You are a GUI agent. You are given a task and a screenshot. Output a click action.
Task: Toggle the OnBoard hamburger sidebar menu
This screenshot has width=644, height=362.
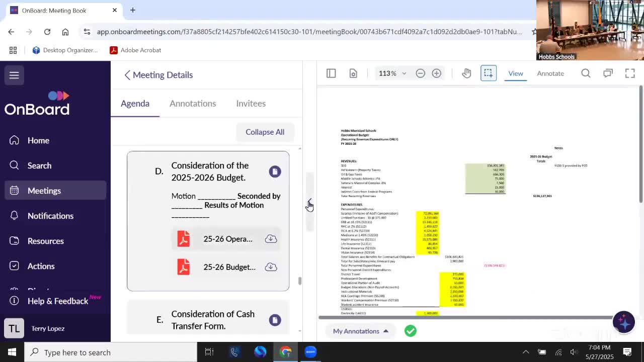(14, 75)
